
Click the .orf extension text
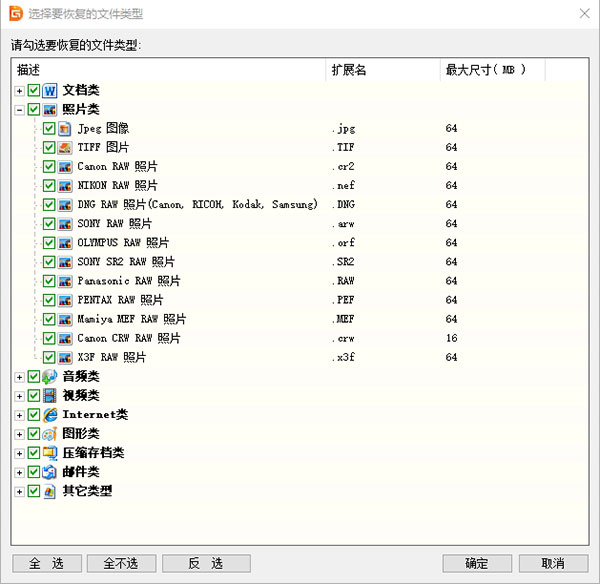(x=344, y=243)
